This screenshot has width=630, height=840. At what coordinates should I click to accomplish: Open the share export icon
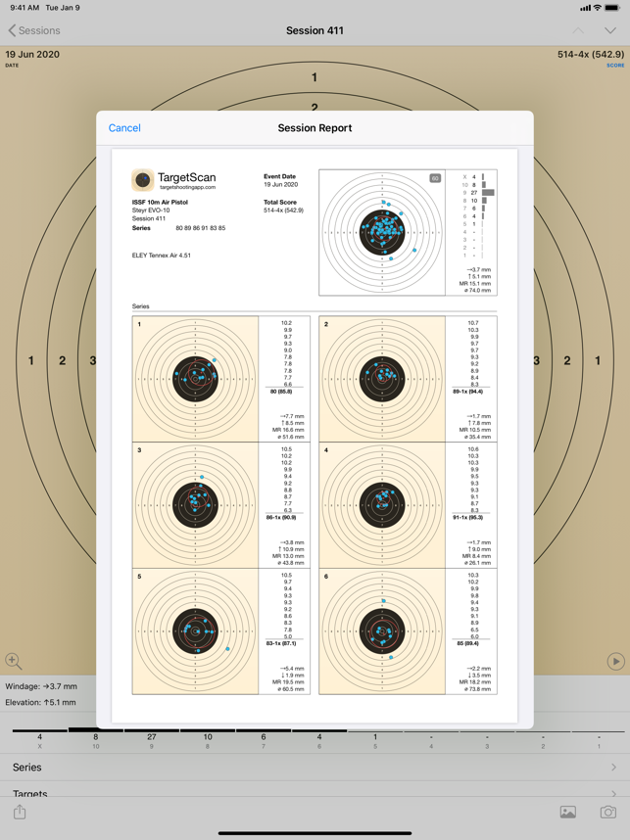pyautogui.click(x=20, y=813)
